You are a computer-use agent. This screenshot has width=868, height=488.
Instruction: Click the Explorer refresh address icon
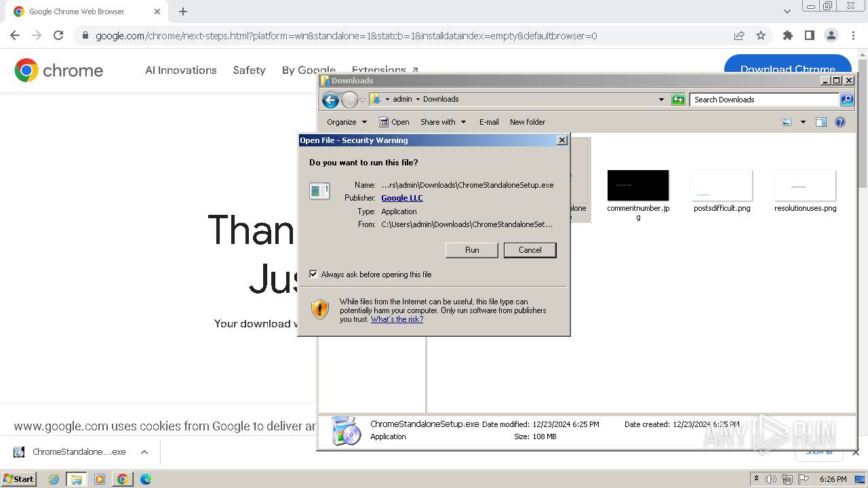point(678,100)
